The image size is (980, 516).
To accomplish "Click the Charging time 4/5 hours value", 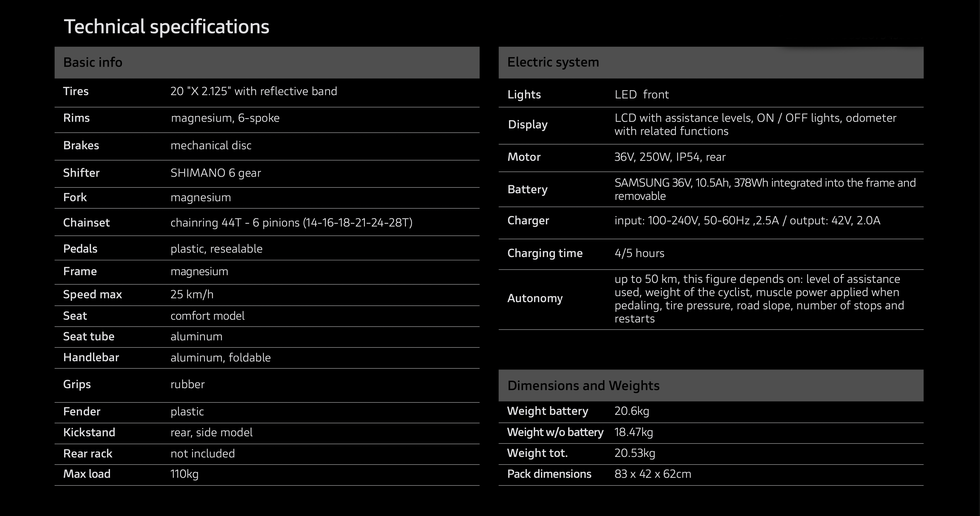I will click(x=639, y=253).
